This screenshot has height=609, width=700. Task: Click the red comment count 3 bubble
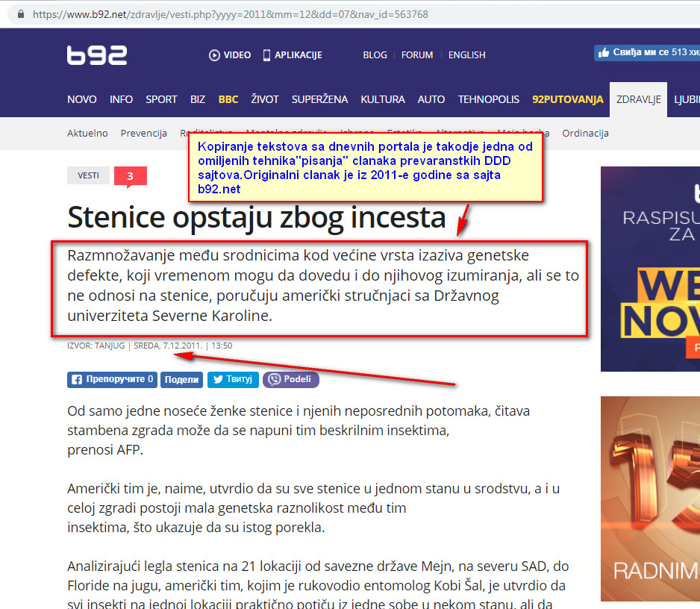(x=131, y=176)
